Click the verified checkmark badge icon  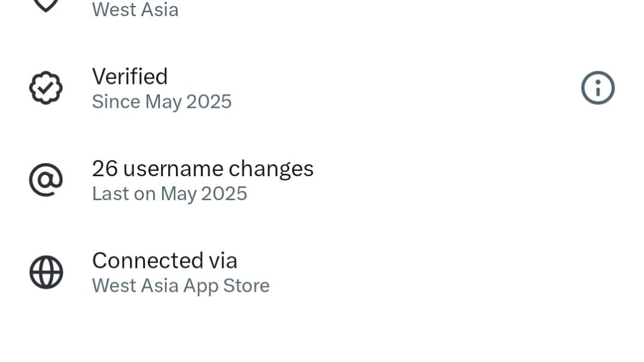coord(46,88)
